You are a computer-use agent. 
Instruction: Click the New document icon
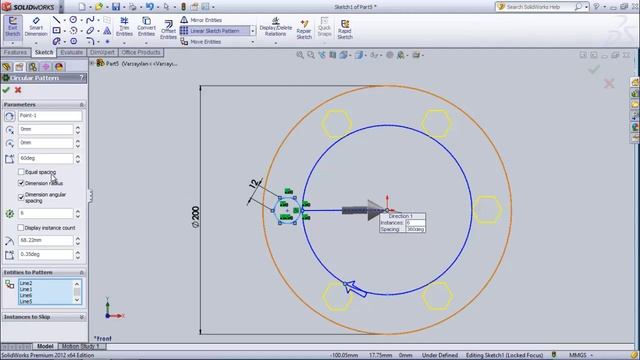pos(82,7)
